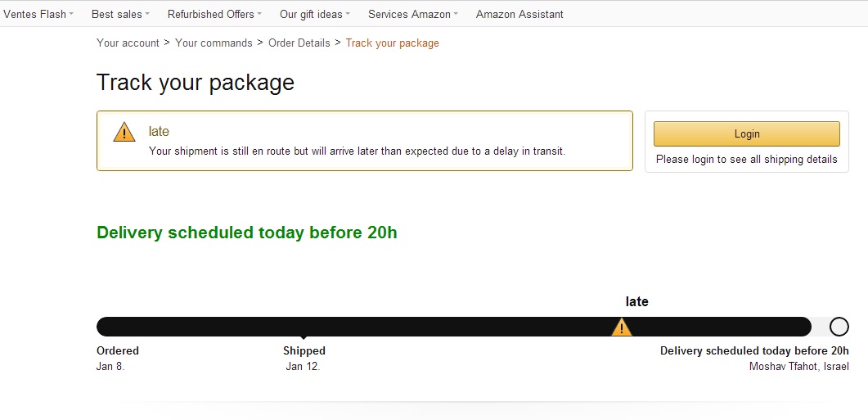Click the late label above progress bar
The image size is (868, 420).
point(636,301)
